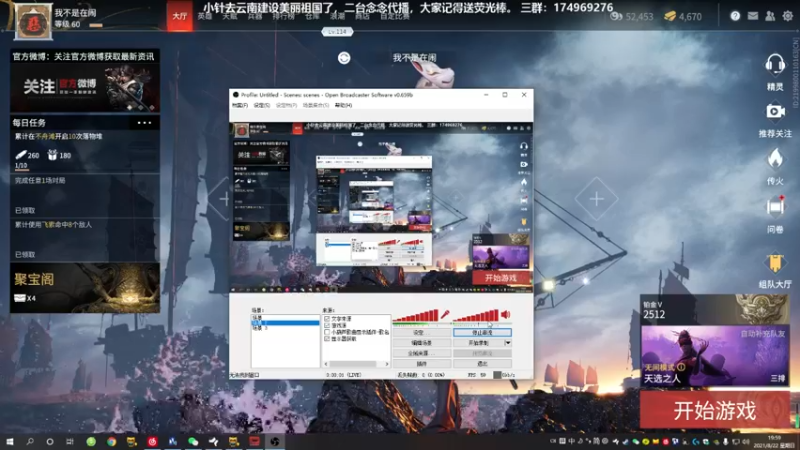Click the silver coin currency icon

tap(616, 16)
